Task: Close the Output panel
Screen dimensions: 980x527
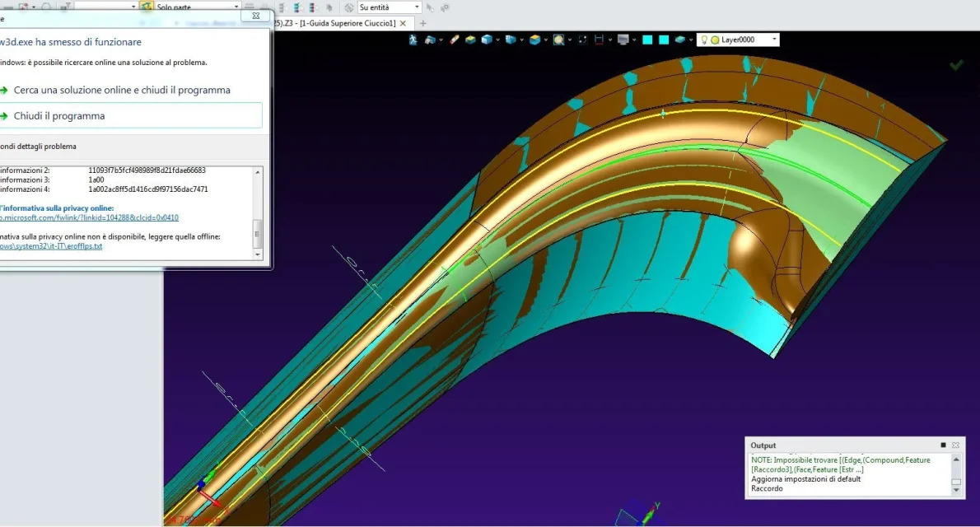Action: click(x=955, y=445)
